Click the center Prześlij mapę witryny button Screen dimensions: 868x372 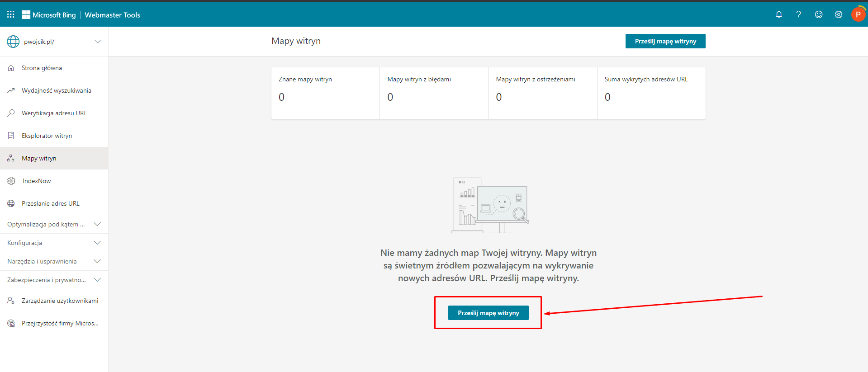click(488, 313)
